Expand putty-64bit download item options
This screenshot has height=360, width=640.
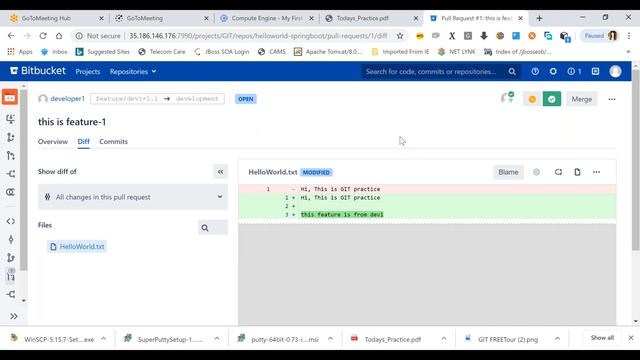(330, 339)
